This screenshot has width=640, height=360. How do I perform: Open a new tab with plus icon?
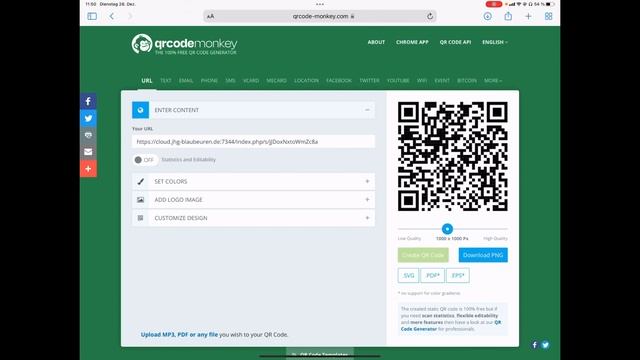pos(528,16)
